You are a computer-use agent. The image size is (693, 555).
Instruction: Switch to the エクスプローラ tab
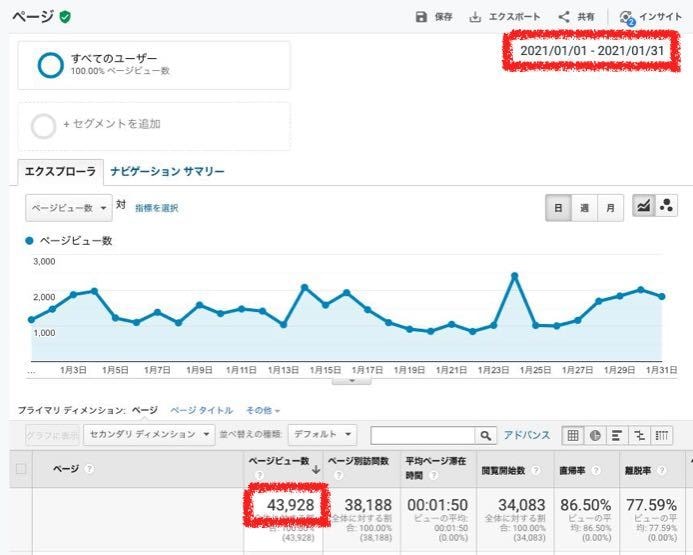click(60, 171)
